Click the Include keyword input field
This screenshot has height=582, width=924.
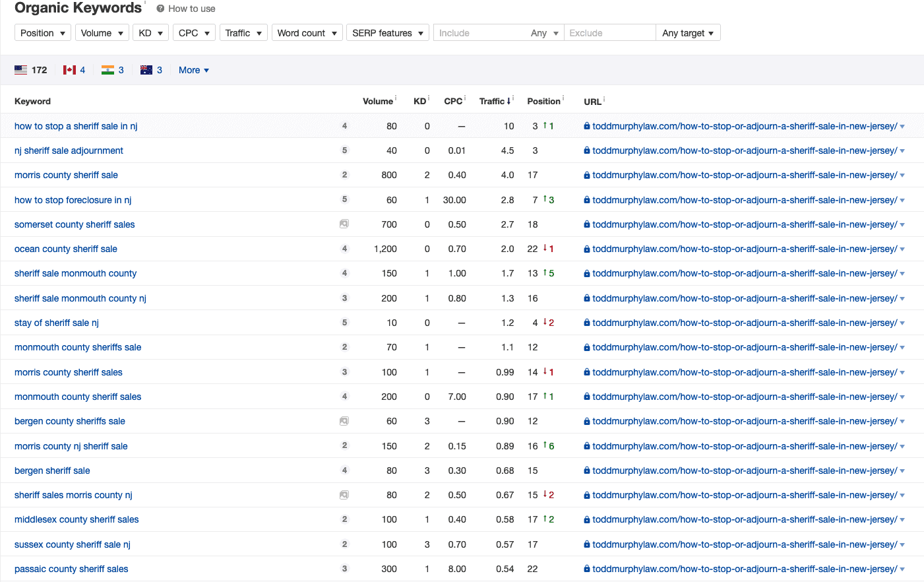point(480,33)
